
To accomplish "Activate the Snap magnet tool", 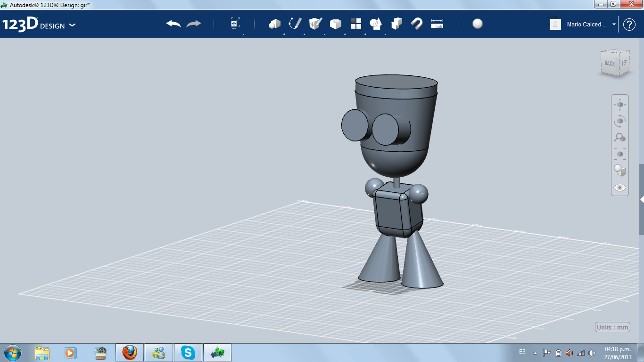I will (417, 24).
